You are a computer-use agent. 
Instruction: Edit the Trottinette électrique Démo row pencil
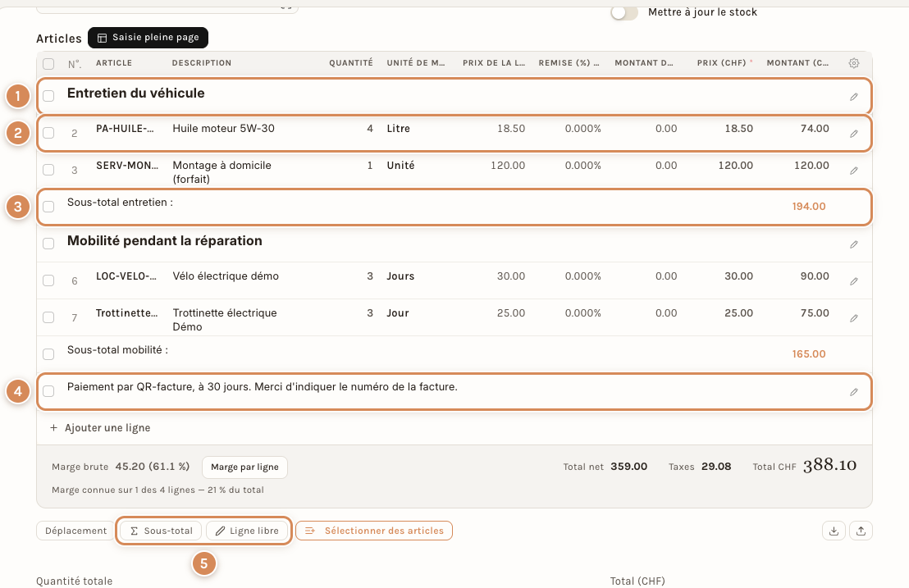(x=854, y=319)
